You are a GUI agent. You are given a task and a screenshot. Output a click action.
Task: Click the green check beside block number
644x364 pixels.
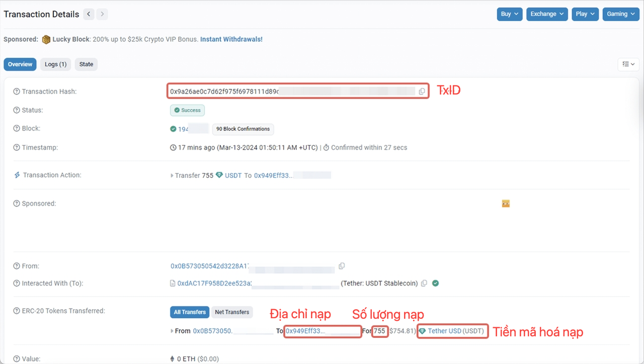[173, 129]
